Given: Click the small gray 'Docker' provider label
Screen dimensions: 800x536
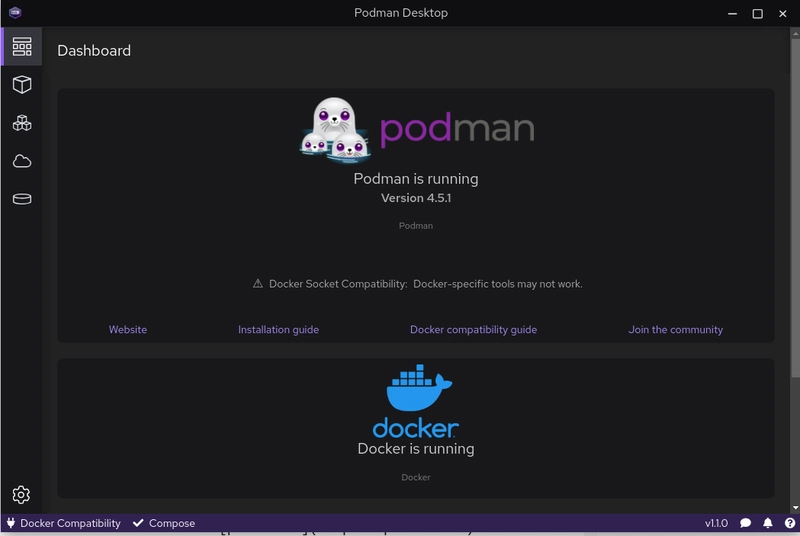Looking at the screenshot, I should tap(416, 477).
